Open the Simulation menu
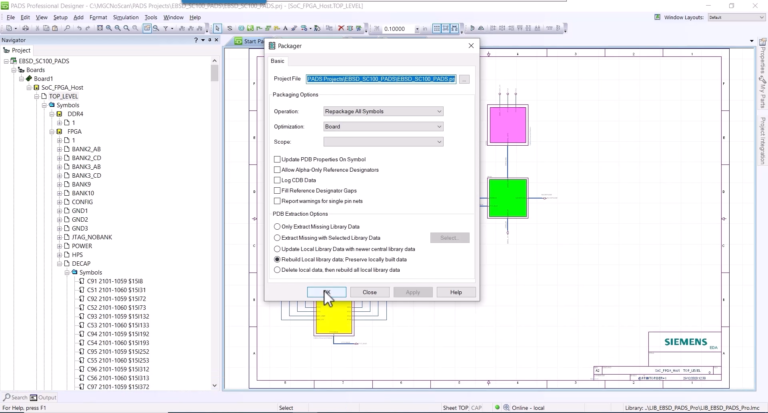768x413 pixels. pos(125,17)
